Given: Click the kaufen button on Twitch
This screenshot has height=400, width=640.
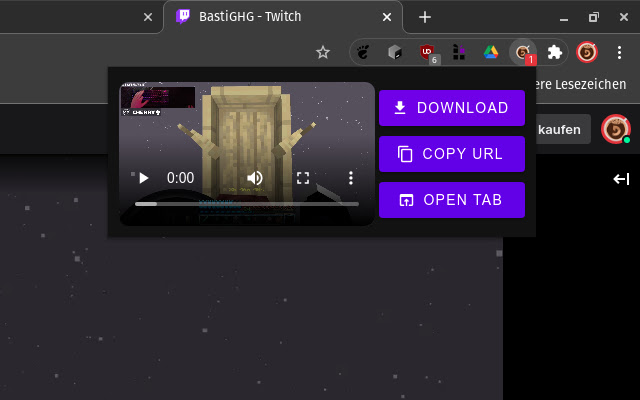Looking at the screenshot, I should 563,129.
